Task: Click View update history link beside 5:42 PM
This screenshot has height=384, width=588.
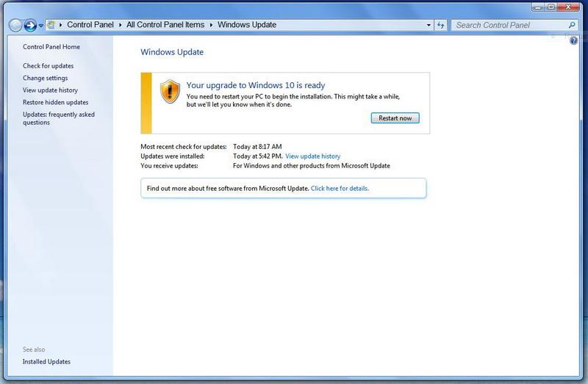Action: [x=313, y=156]
